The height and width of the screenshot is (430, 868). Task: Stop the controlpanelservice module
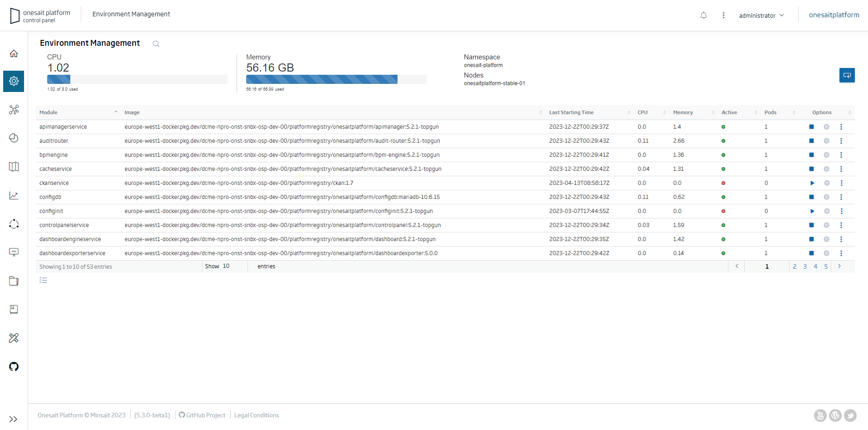pos(811,225)
